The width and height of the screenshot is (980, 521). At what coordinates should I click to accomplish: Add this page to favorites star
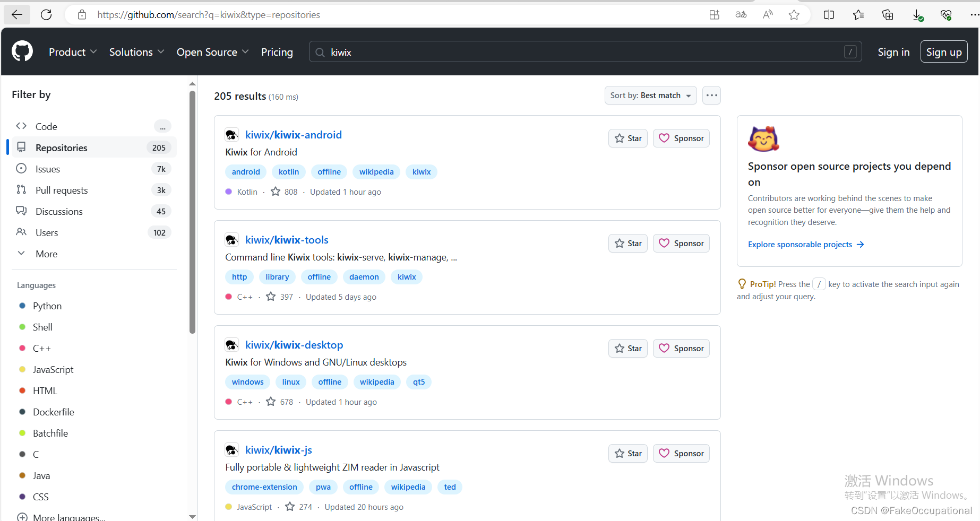point(794,15)
